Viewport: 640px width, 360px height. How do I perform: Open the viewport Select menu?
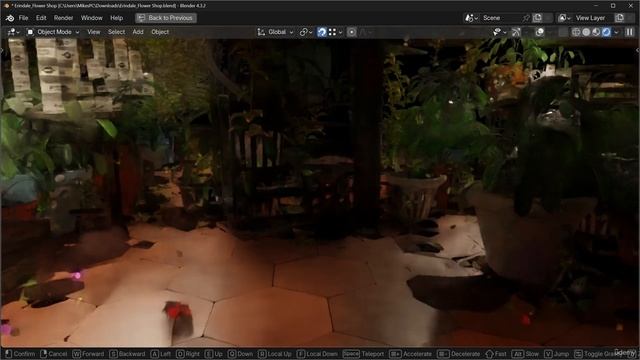(x=116, y=32)
